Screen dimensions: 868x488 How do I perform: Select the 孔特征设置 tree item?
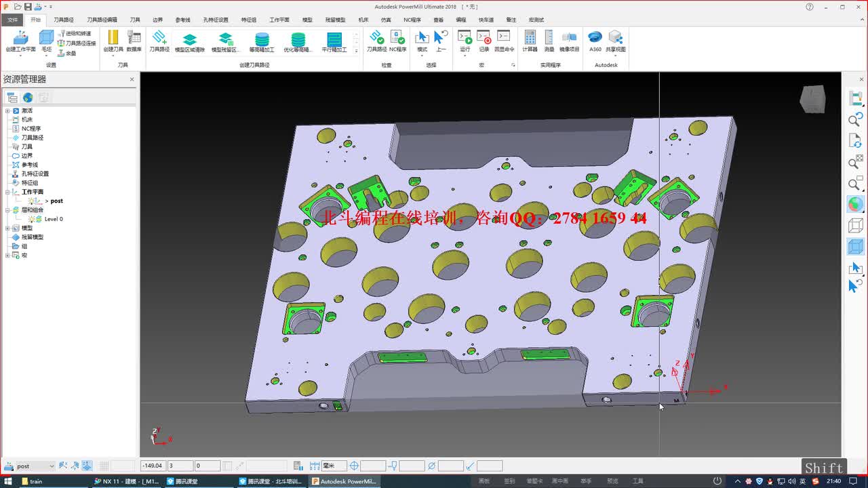coord(35,174)
